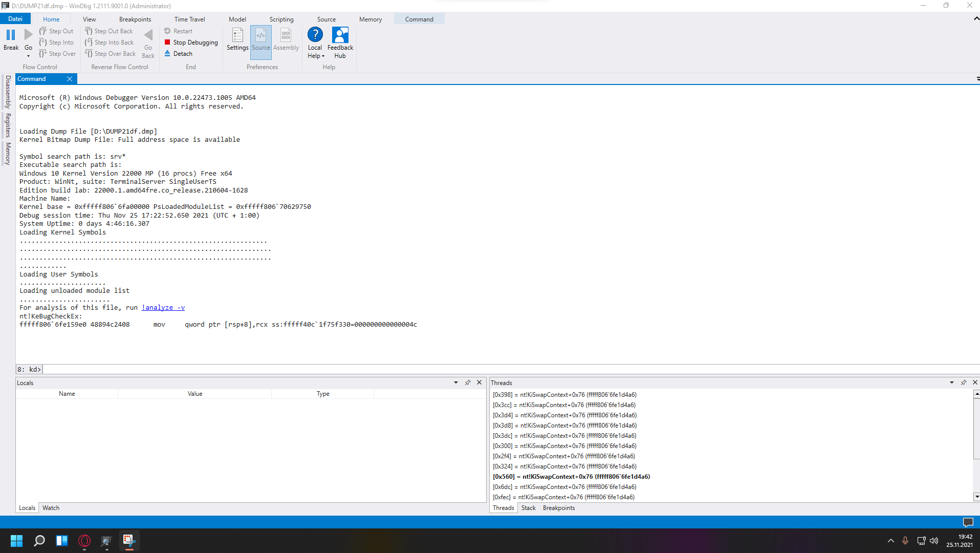Select the bold thread [0x560]
Image resolution: width=980 pixels, height=553 pixels.
click(571, 477)
